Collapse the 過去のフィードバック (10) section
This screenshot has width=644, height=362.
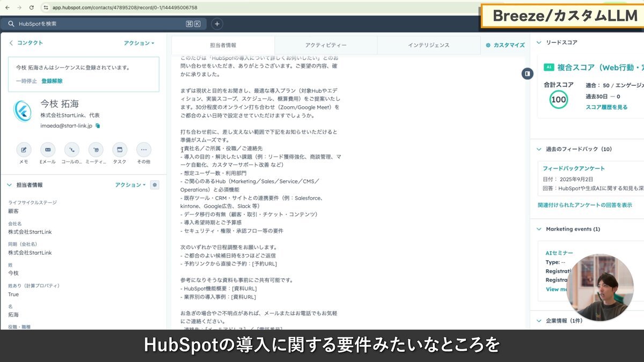tap(538, 149)
